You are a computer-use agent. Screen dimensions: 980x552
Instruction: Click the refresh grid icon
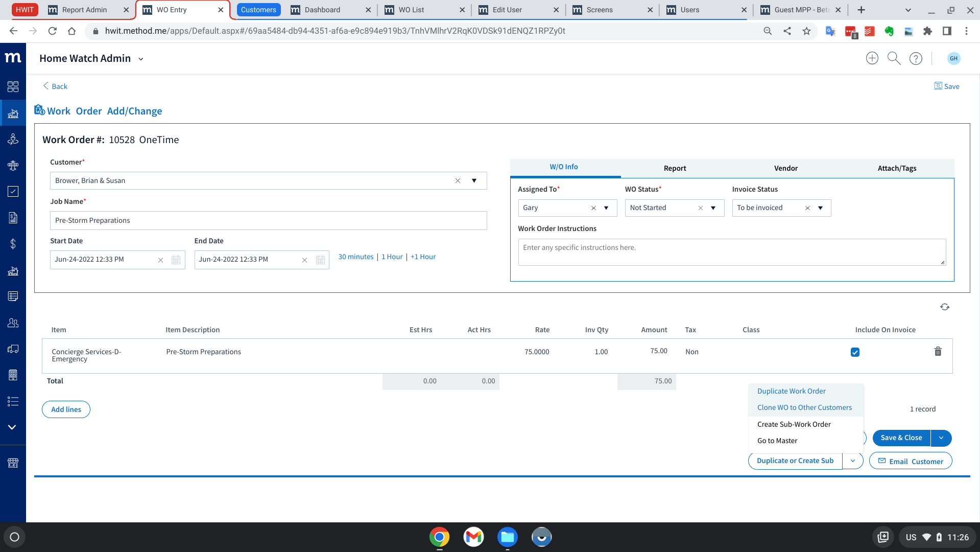point(945,307)
